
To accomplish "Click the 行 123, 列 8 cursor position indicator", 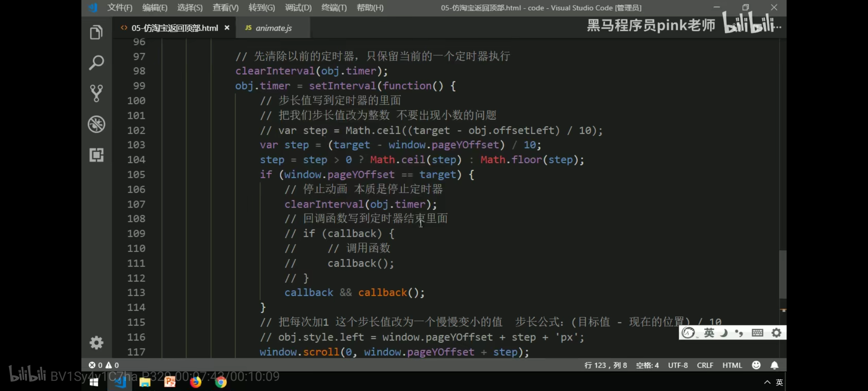I will click(605, 365).
